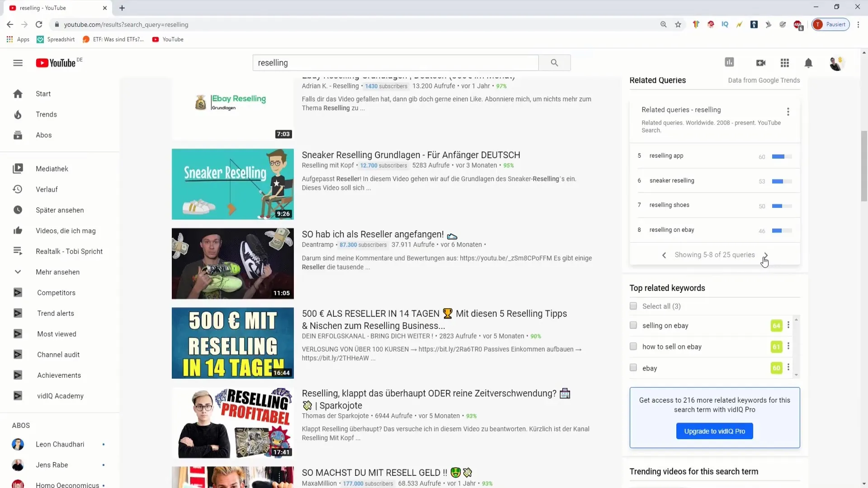This screenshot has width=868, height=488.
Task: Check the selling on ebay keyword
Action: click(x=633, y=325)
